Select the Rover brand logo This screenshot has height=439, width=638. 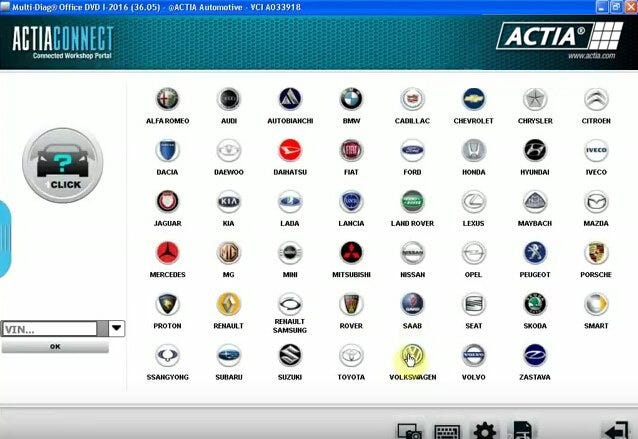[351, 304]
